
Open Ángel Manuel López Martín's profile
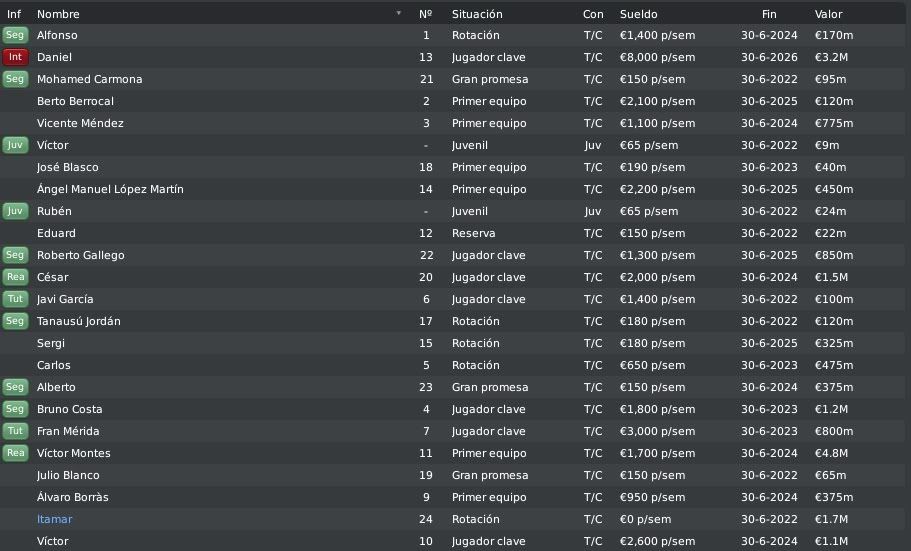[110, 189]
